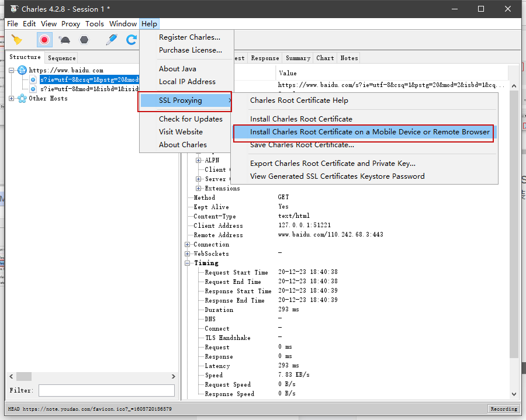Open the File menu
Viewport: 526px width, 420px height.
pyautogui.click(x=12, y=24)
